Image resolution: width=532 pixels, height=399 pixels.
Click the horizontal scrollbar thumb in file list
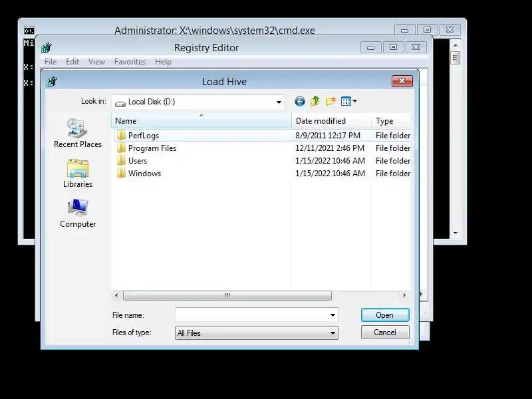227,295
